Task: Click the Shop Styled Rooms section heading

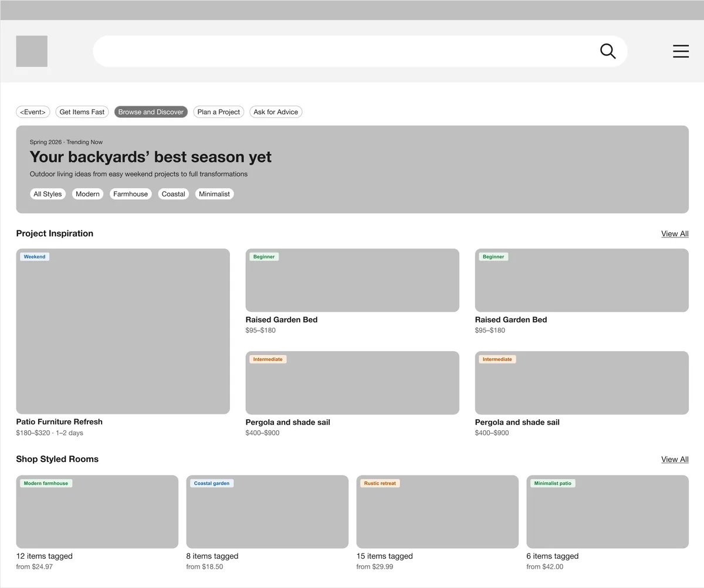Action: pos(57,459)
